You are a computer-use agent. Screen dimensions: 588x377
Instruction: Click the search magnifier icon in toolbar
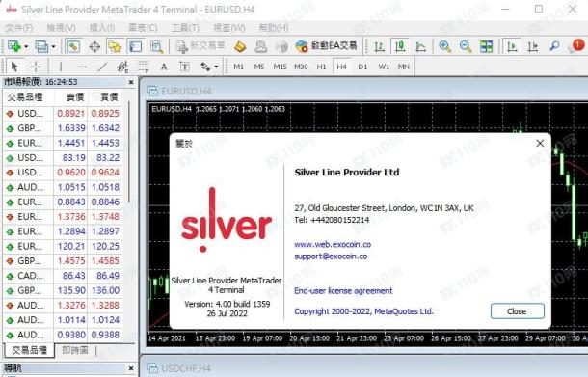click(x=554, y=46)
